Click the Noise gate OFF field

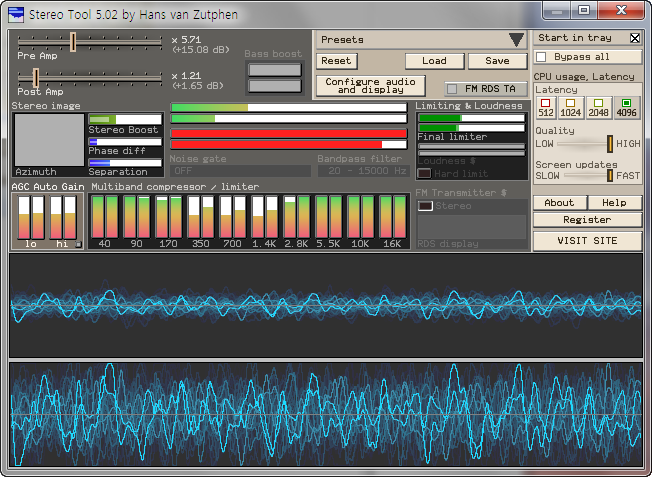240,171
